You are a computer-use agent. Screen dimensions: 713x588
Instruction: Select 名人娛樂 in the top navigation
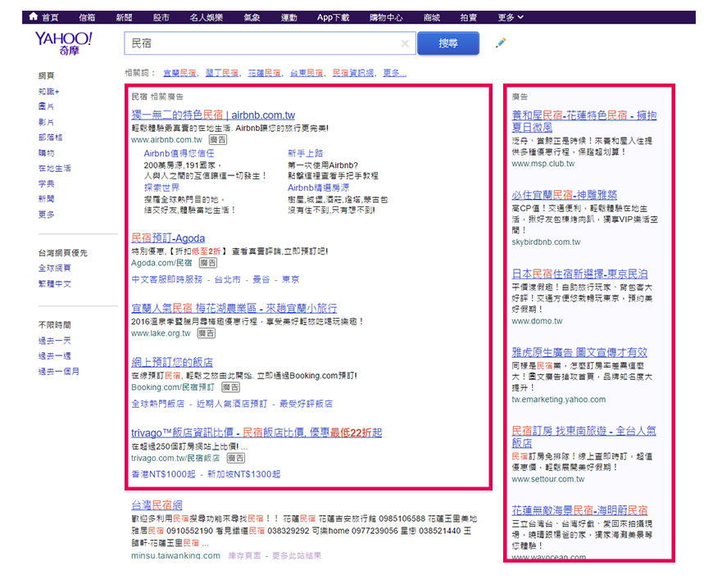[206, 17]
